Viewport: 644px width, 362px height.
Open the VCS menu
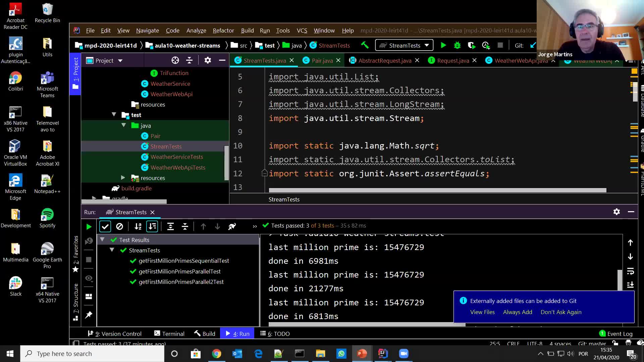click(302, 31)
